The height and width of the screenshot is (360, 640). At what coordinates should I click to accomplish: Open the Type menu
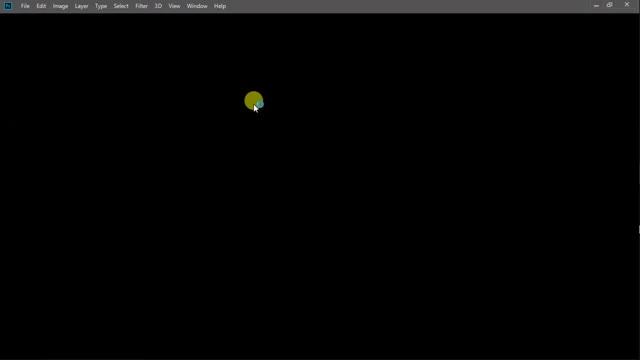click(101, 6)
